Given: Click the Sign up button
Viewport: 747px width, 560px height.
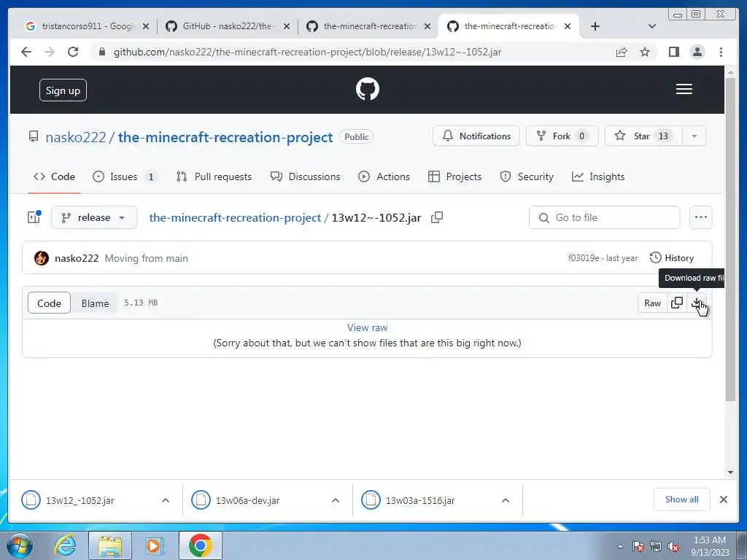Looking at the screenshot, I should pyautogui.click(x=63, y=90).
